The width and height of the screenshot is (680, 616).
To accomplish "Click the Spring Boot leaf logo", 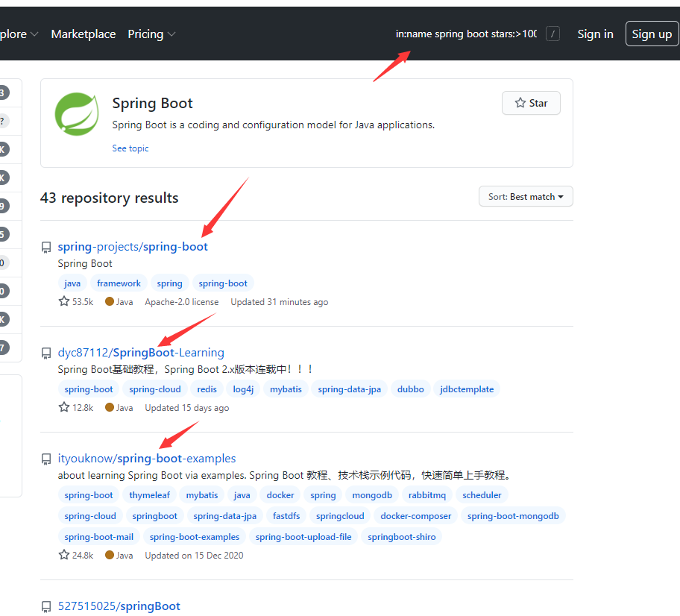I will 76,114.
